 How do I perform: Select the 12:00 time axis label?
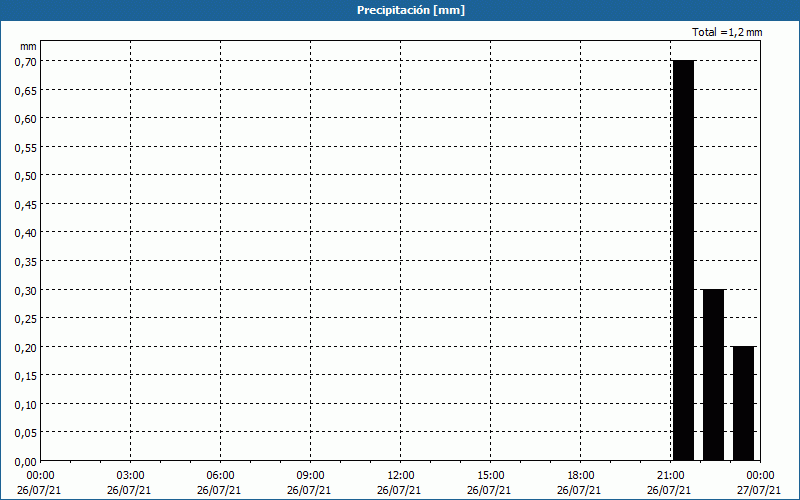[401, 475]
